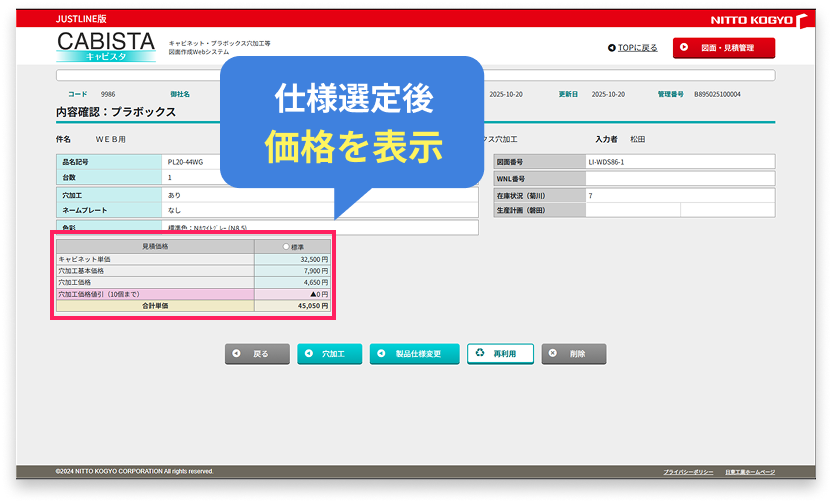Click the 在庫状況（菊川） value 7
Screen dimensions: 832x504
(591, 196)
